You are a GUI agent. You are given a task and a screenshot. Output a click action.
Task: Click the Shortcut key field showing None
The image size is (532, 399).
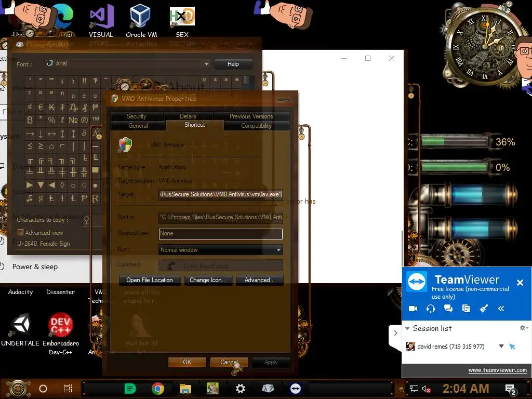pyautogui.click(x=220, y=233)
